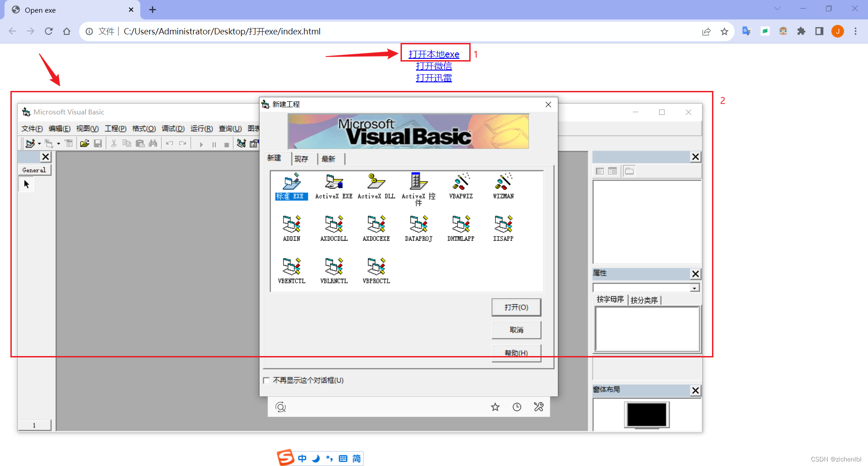Click the General toolbox tab button
The image size is (868, 466).
click(34, 170)
